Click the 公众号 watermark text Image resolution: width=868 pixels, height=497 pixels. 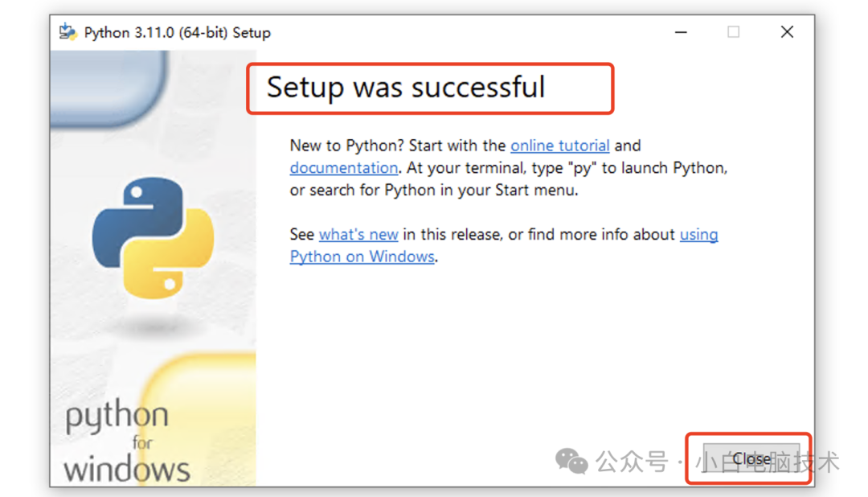click(632, 462)
